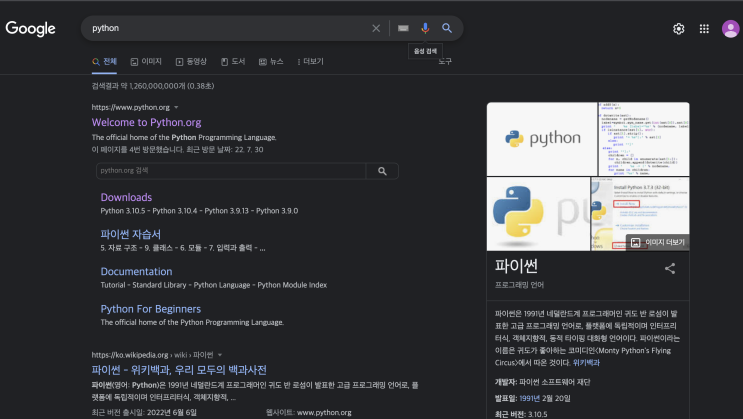Select the 전체 tab

pyautogui.click(x=104, y=62)
